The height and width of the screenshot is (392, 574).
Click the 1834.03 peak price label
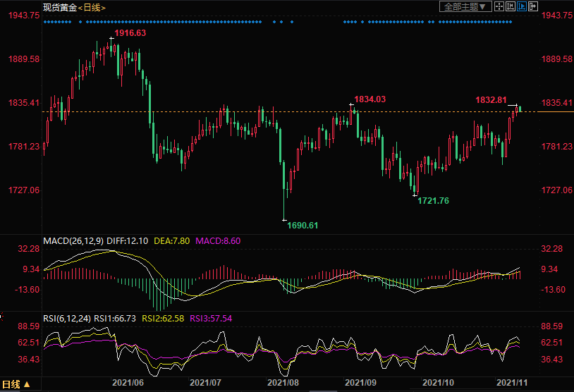[370, 99]
